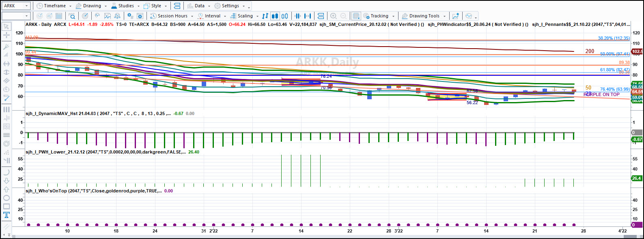
Task: Click the '61.80% (82.47)' Fibonacci label
Action: click(615, 70)
